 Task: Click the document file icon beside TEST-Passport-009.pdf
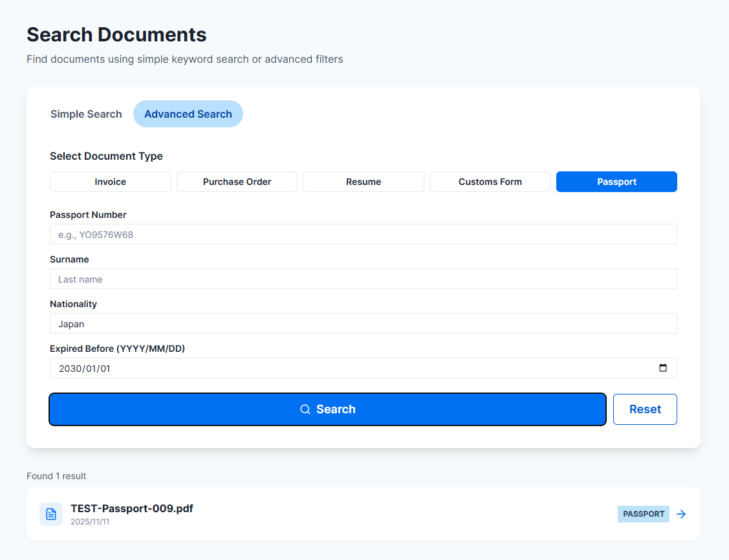click(51, 514)
